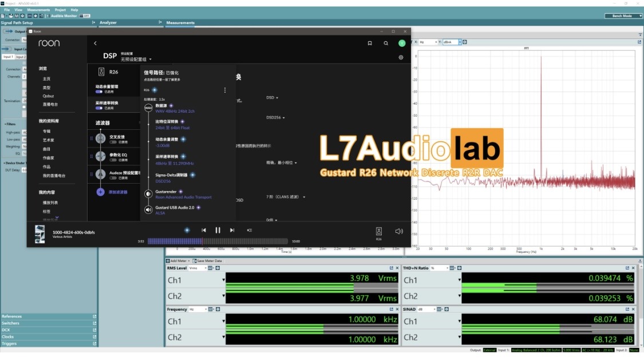This screenshot has width=644, height=361.
Task: Open Roon volume control
Action: (399, 231)
